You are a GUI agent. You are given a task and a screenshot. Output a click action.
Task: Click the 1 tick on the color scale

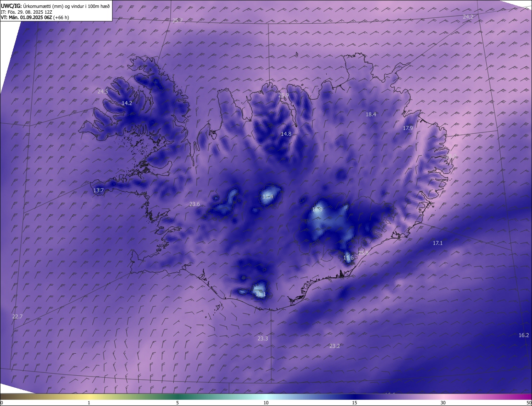[x=89, y=403]
